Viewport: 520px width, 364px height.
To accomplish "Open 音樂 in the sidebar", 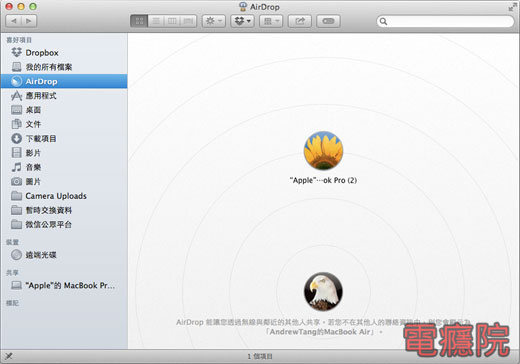I will 64,167.
